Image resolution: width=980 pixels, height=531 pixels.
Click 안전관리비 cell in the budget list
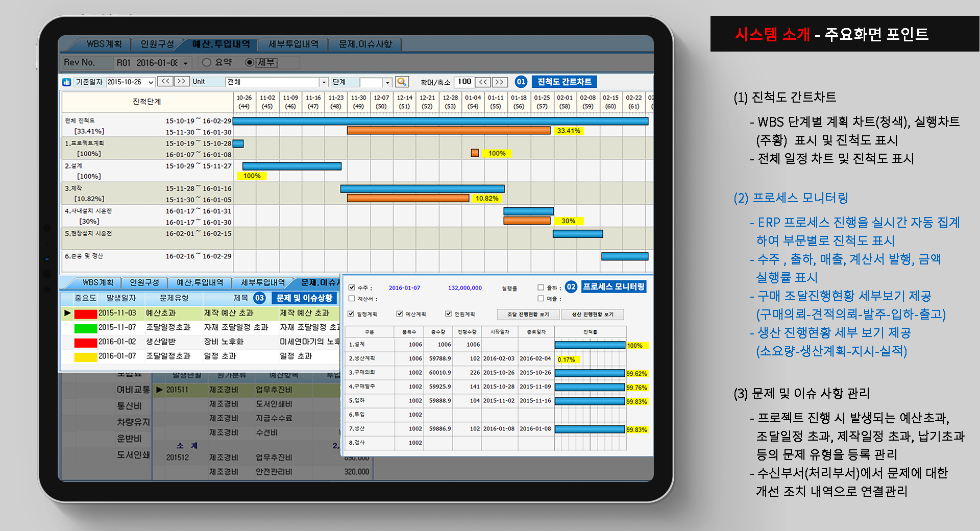click(274, 472)
